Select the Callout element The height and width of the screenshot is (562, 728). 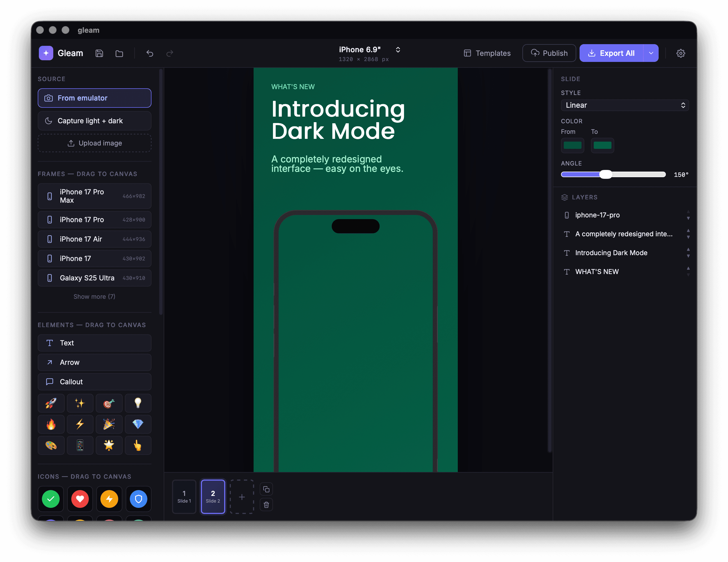pos(94,382)
